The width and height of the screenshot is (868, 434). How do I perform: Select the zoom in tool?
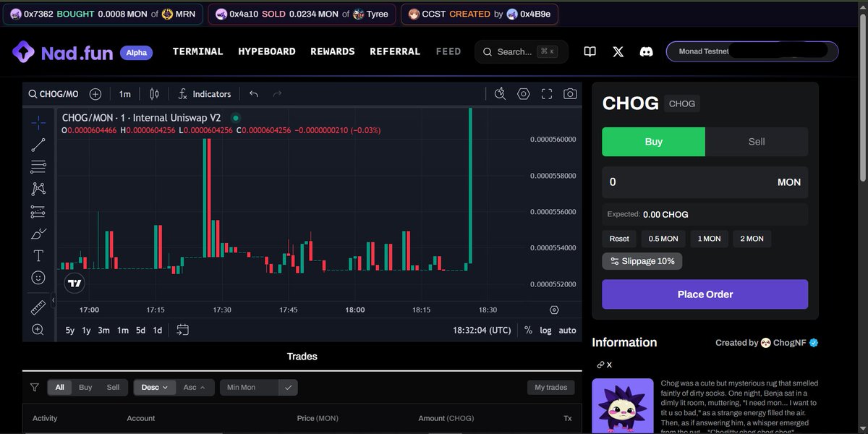click(x=38, y=330)
